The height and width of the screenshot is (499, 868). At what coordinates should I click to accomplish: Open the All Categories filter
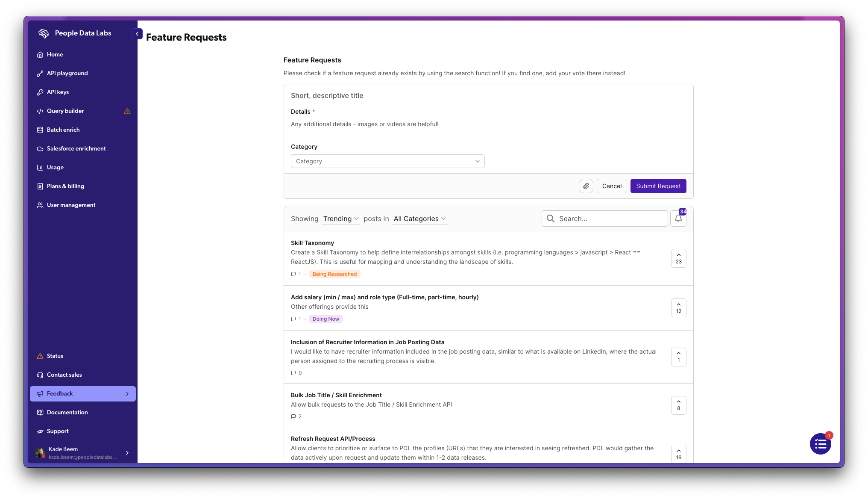[x=419, y=218]
